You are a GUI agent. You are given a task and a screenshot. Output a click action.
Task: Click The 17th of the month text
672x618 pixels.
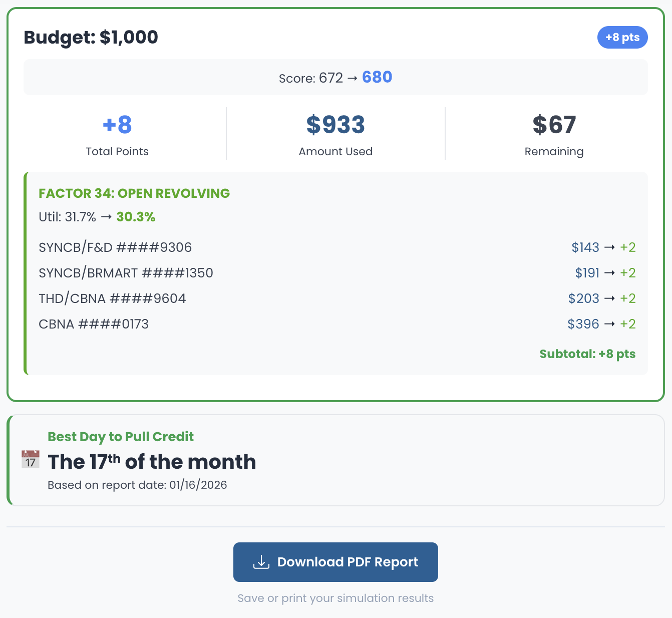tap(152, 462)
